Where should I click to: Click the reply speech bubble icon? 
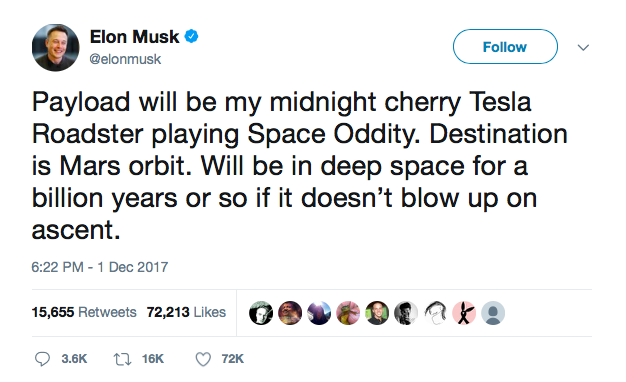tap(42, 359)
